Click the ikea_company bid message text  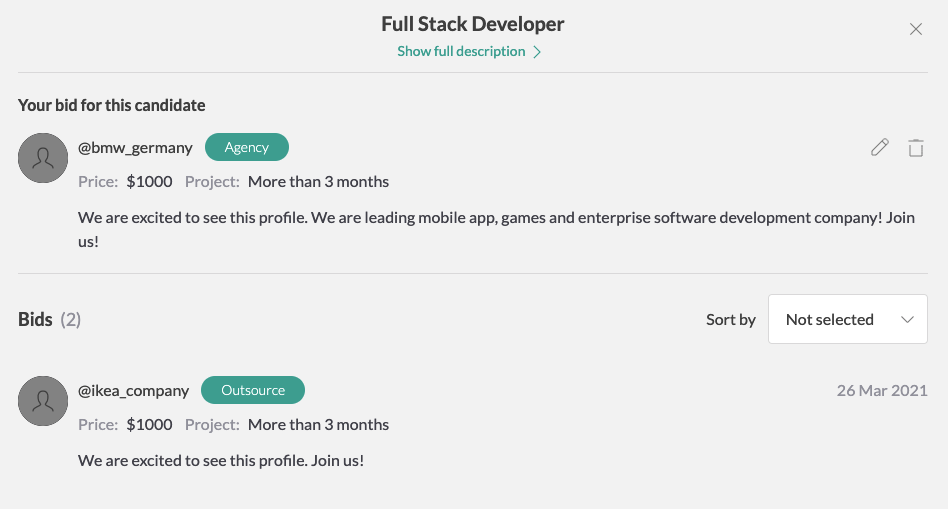click(x=221, y=460)
